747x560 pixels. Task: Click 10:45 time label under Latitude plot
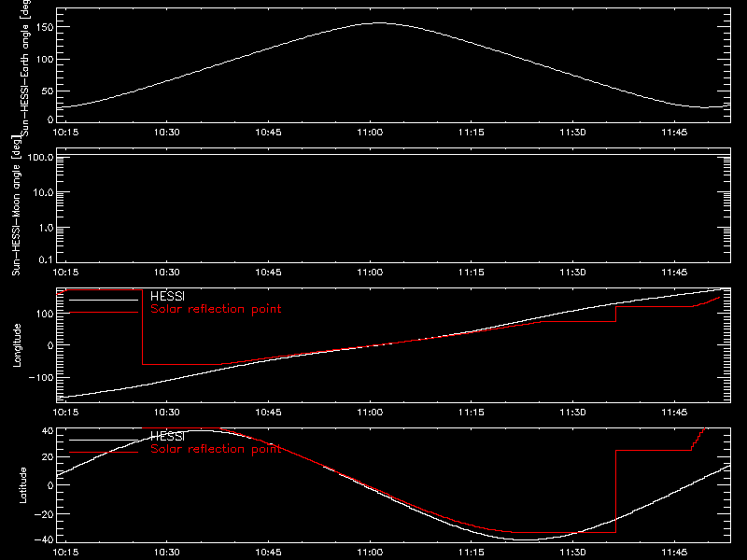click(x=268, y=552)
